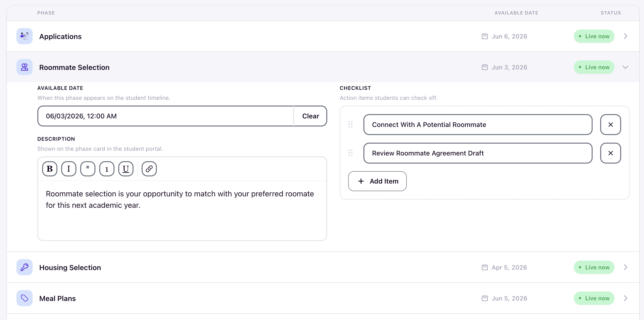Click the Applications phase icon
Screen dimensions: 644x320
pyautogui.click(x=25, y=36)
